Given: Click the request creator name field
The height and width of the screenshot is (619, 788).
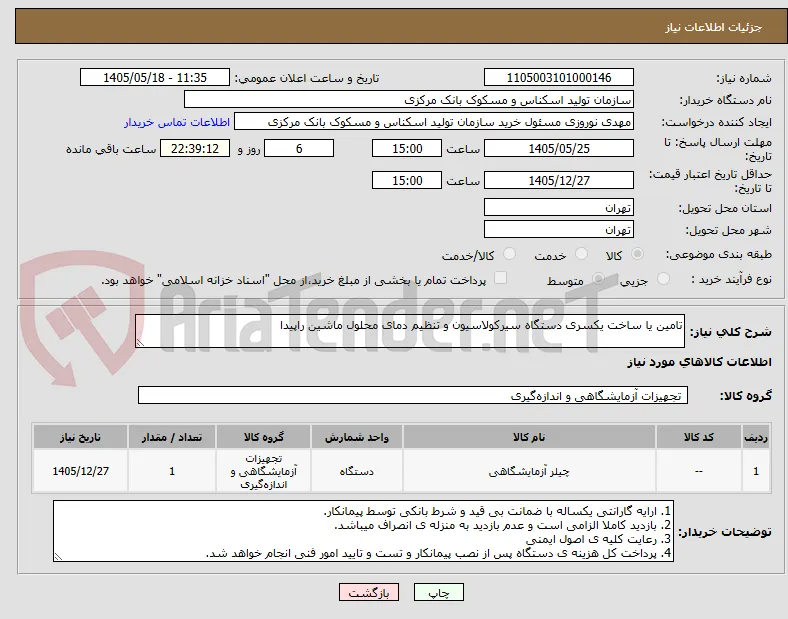Looking at the screenshot, I should (434, 122).
